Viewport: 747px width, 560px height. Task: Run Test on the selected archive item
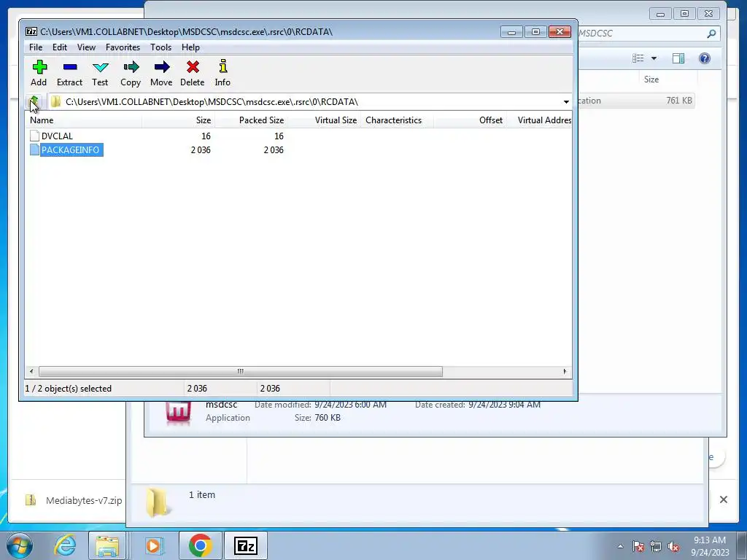click(x=100, y=73)
